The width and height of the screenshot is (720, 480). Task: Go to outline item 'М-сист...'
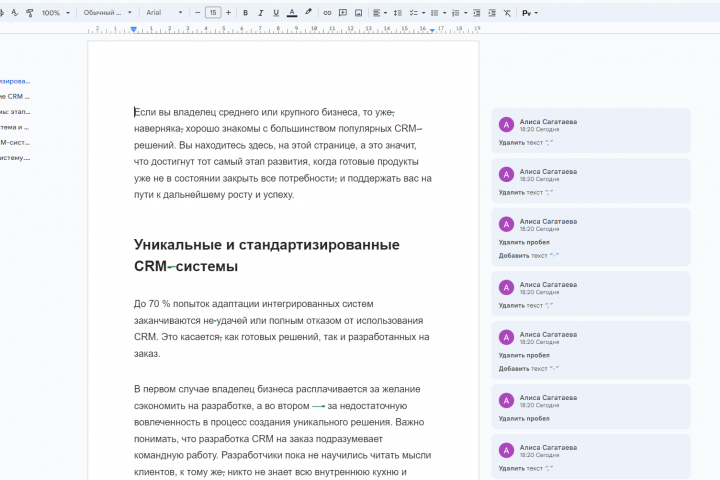[x=15, y=142]
